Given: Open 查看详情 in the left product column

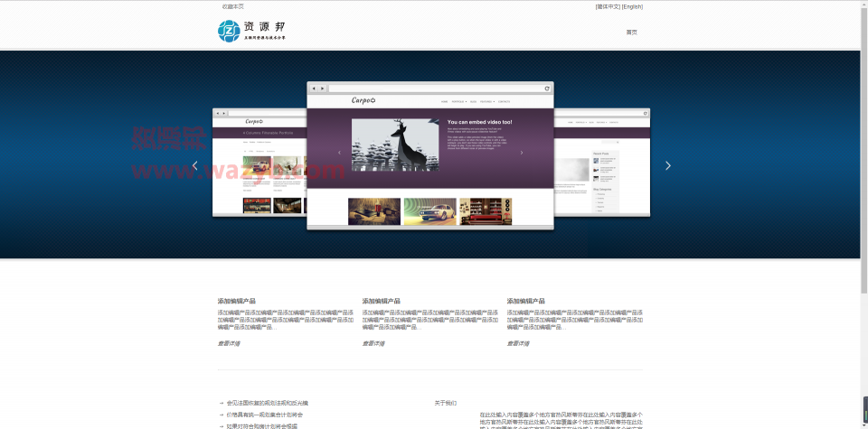Looking at the screenshot, I should (229, 343).
